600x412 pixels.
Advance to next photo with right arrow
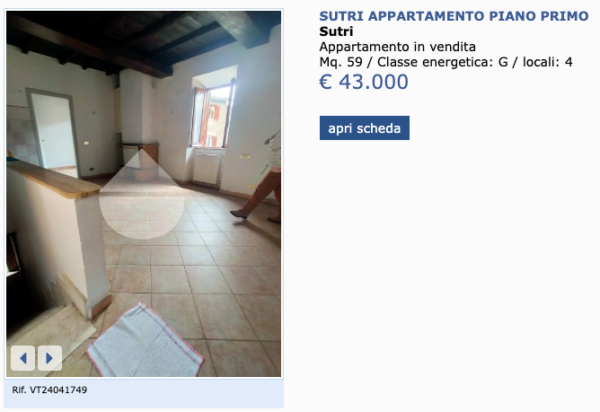pos(50,358)
